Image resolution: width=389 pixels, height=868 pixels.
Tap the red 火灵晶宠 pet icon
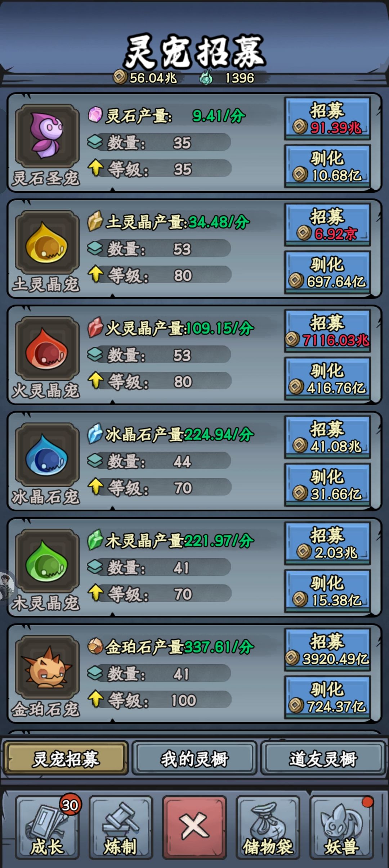tap(47, 348)
